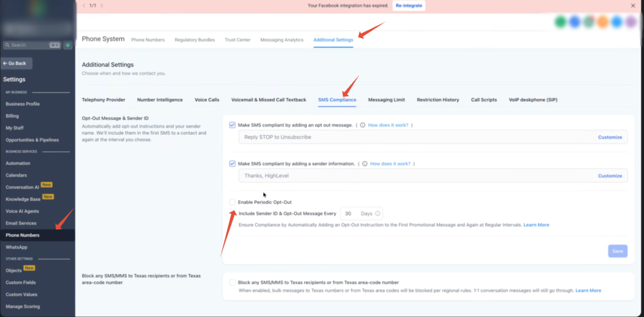The width and height of the screenshot is (644, 317).
Task: Click the next notification chevron
Action: (102, 6)
